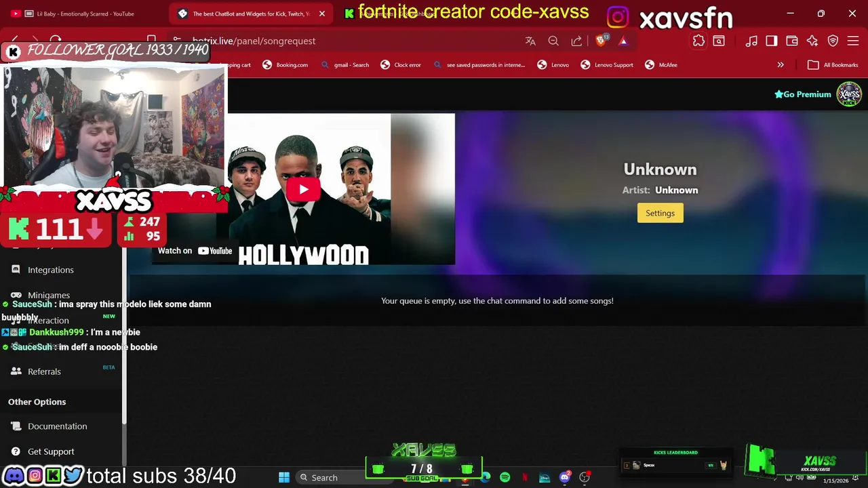Click the VPN shield icon
This screenshot has height=488, width=868.
click(833, 41)
